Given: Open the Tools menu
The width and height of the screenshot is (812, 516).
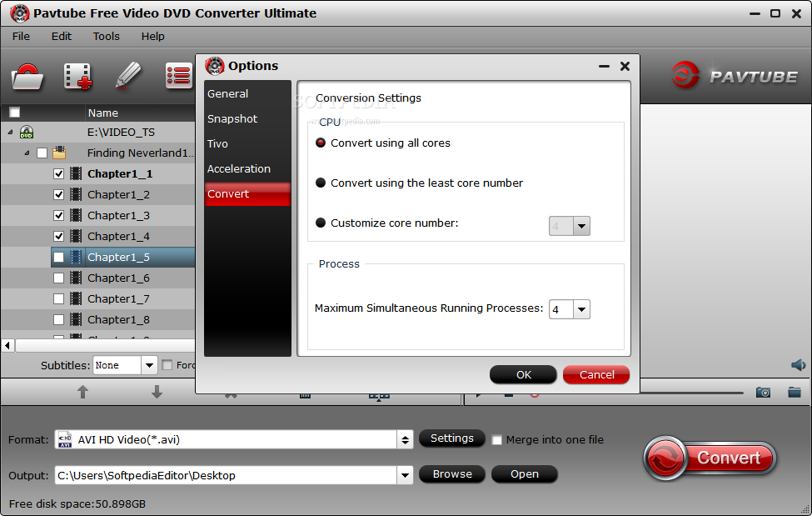Looking at the screenshot, I should click(x=106, y=37).
